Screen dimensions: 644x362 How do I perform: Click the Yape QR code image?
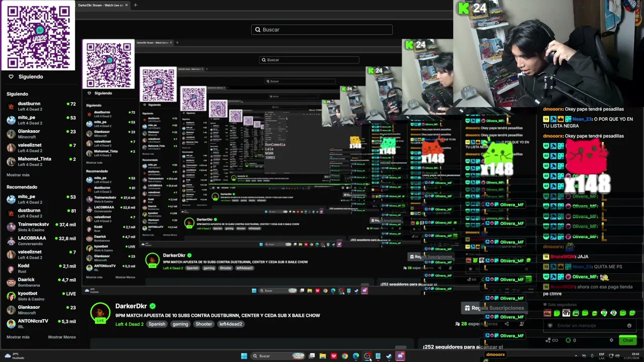[x=38, y=36]
